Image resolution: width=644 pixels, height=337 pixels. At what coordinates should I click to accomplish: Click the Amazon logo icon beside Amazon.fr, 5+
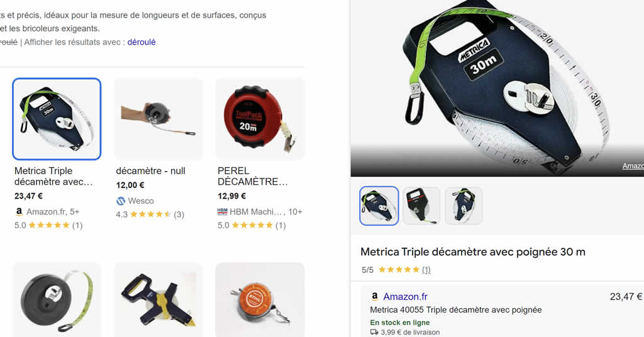(19, 212)
